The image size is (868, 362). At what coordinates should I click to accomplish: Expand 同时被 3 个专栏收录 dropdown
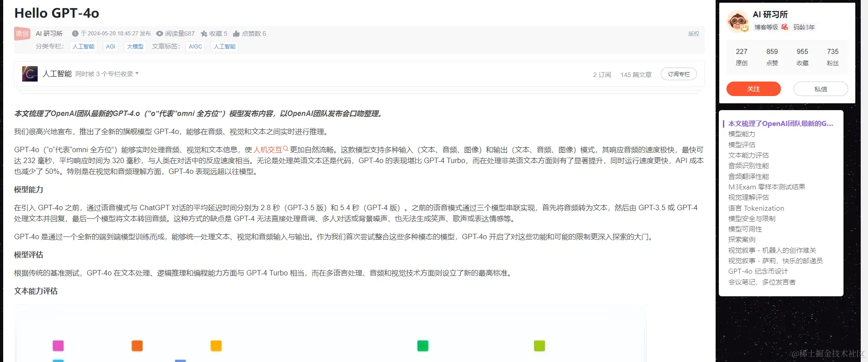coord(107,74)
